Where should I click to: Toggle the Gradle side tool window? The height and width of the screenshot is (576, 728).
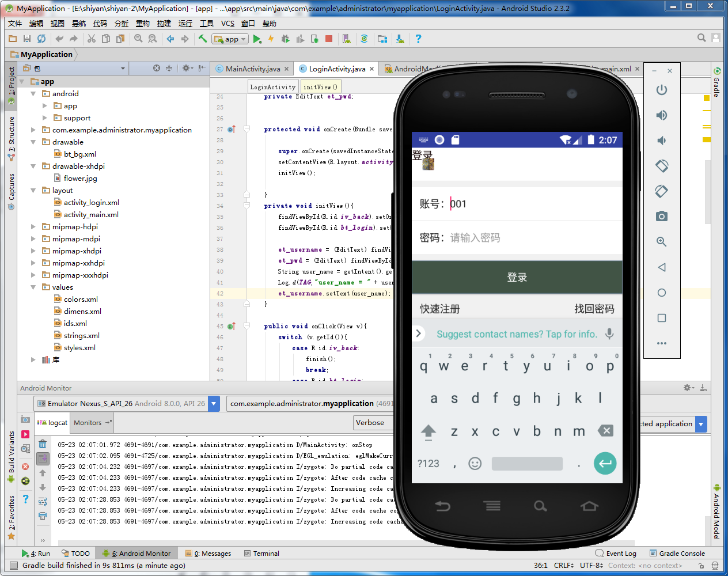[x=717, y=82]
